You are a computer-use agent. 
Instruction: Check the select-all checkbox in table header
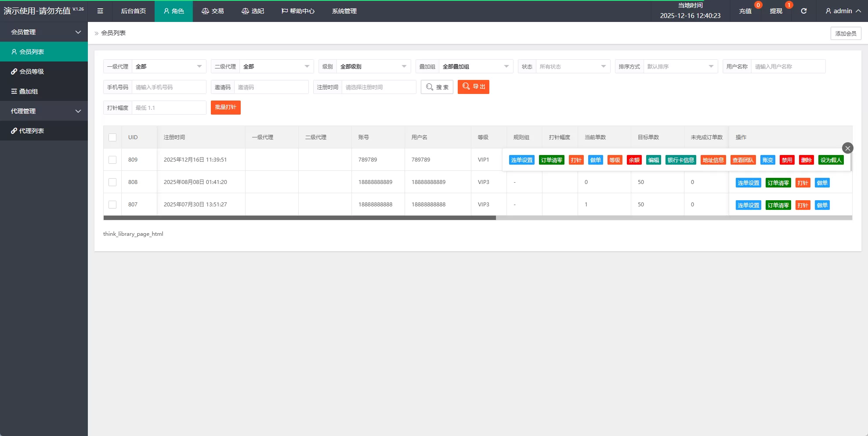tap(112, 137)
